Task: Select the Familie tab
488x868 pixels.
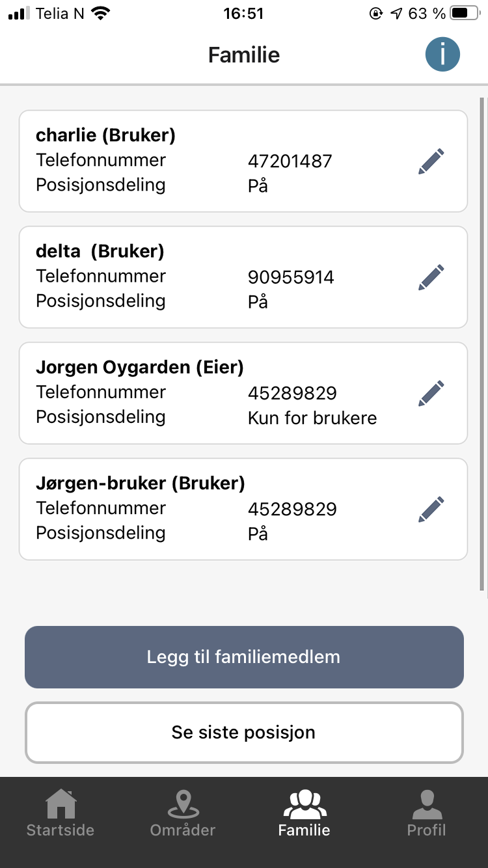Action: click(304, 813)
